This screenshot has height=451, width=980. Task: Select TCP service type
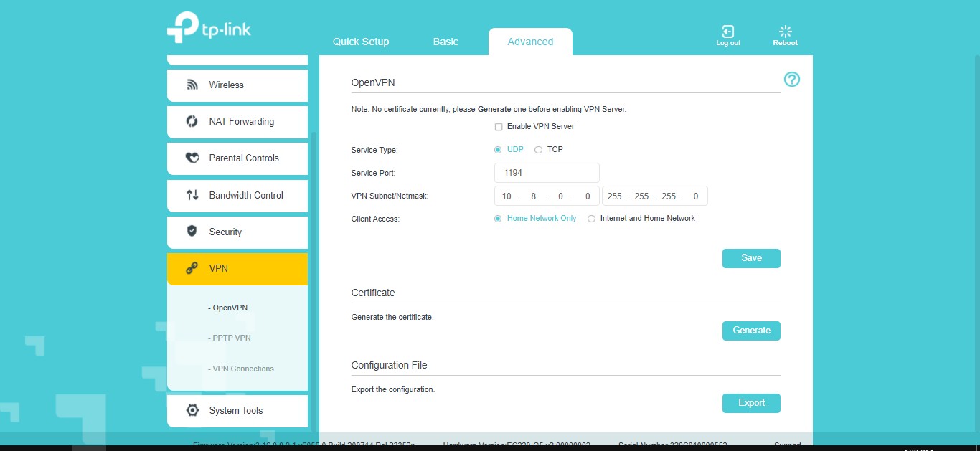tap(538, 150)
